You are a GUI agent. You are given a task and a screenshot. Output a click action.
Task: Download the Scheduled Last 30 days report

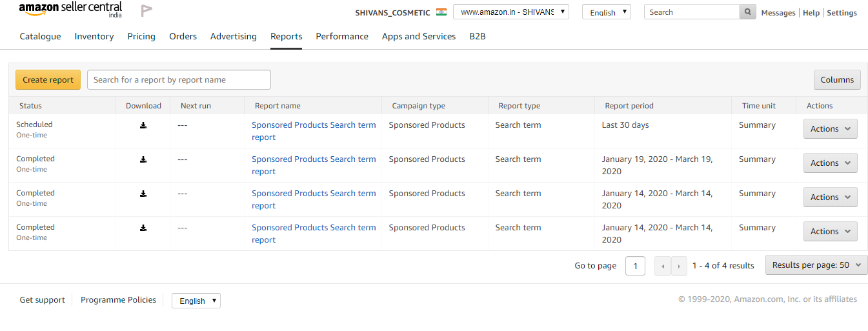[143, 125]
